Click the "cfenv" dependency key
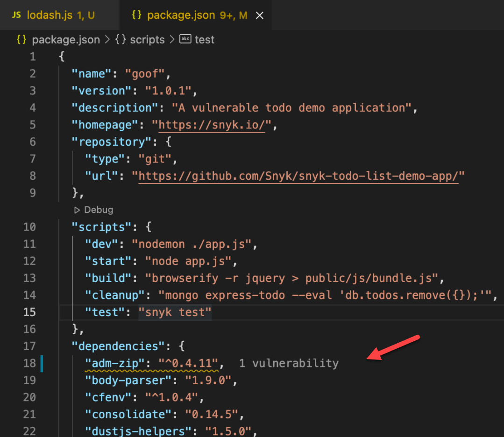The height and width of the screenshot is (437, 504). [108, 397]
